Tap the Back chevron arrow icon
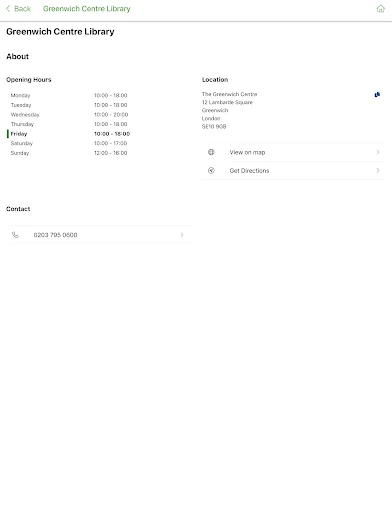392x512 pixels. click(x=8, y=9)
